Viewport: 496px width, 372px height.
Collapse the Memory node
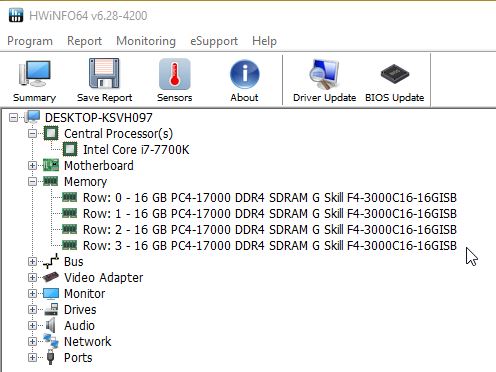point(32,182)
